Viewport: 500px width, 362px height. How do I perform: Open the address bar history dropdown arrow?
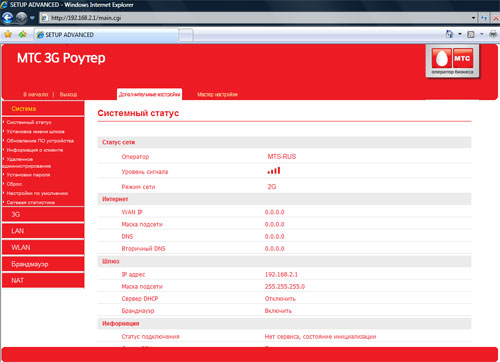474,18
